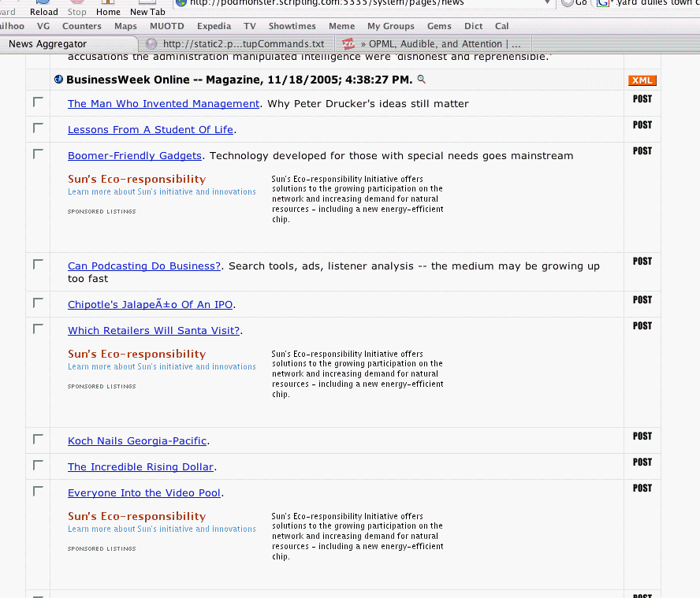Screen dimensions: 700x598
Task: Expand the Gems bookmarks folder
Action: click(439, 26)
